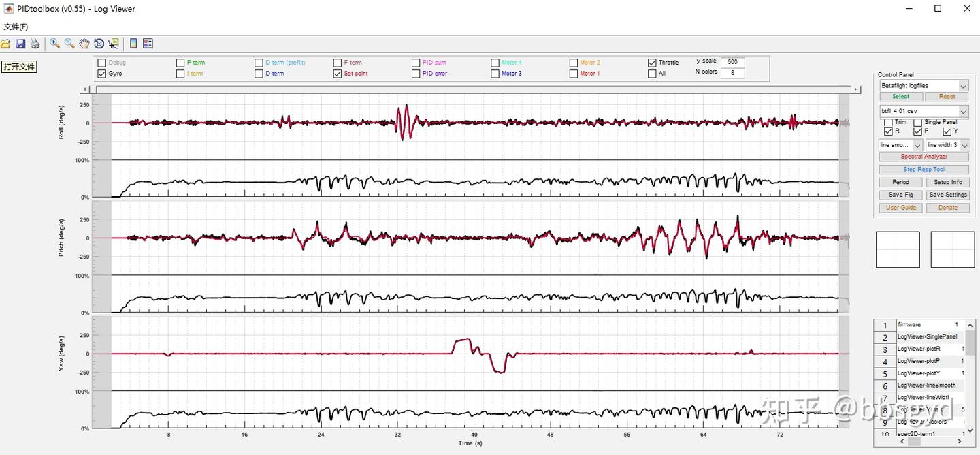Open the btfl_4.01.csv file dropdown
980x455 pixels.
(924, 111)
